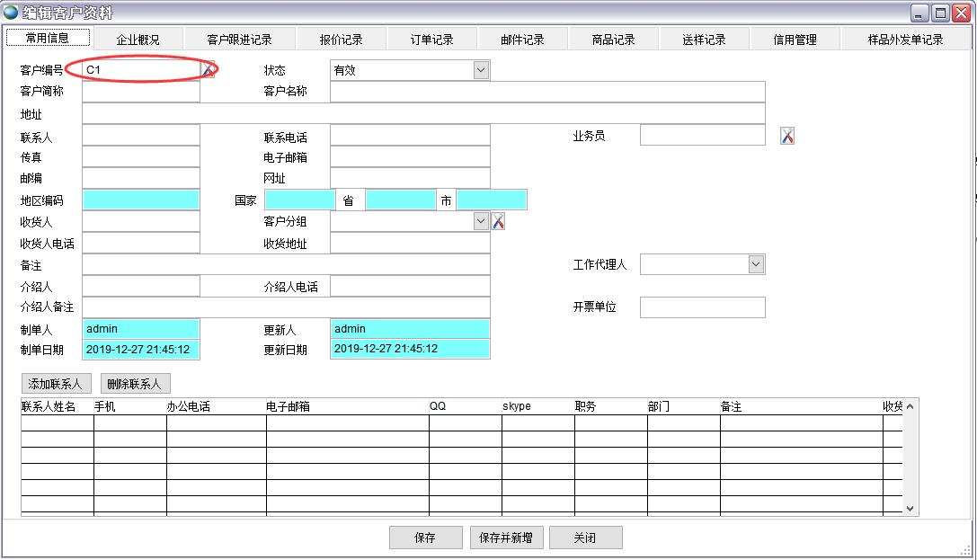Switch to the 信用管理 tab

(x=795, y=40)
